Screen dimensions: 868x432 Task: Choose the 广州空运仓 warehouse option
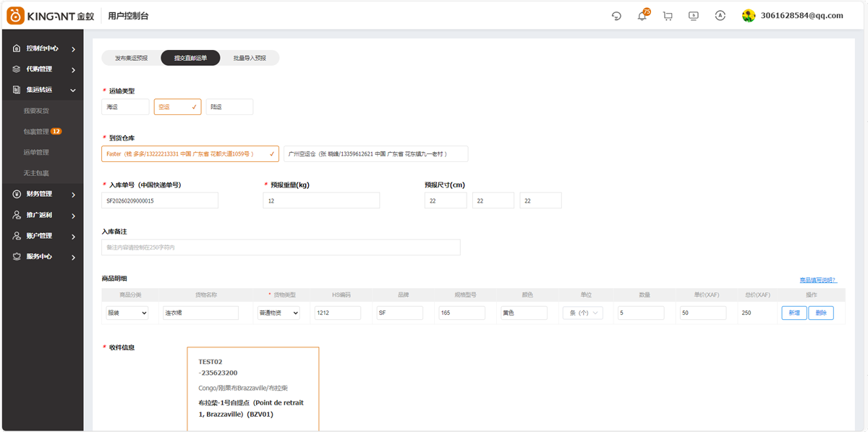pyautogui.click(x=375, y=154)
